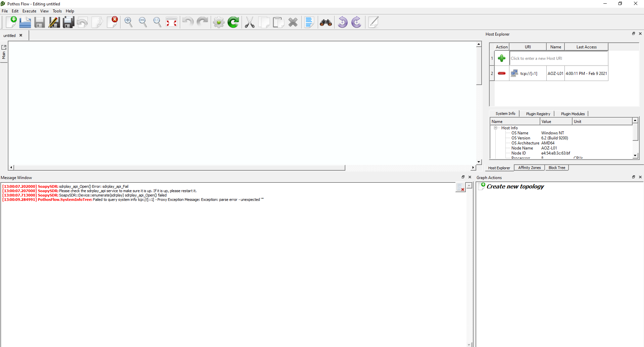
Task: Click the canvas vertical scrollbar down arrow
Action: tap(479, 162)
